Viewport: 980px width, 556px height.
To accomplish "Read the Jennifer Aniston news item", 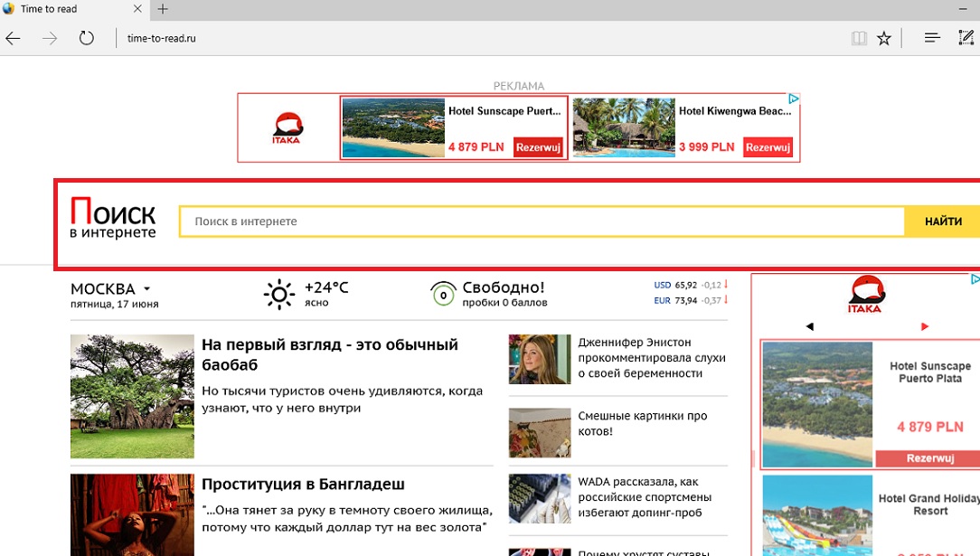I will (x=653, y=359).
